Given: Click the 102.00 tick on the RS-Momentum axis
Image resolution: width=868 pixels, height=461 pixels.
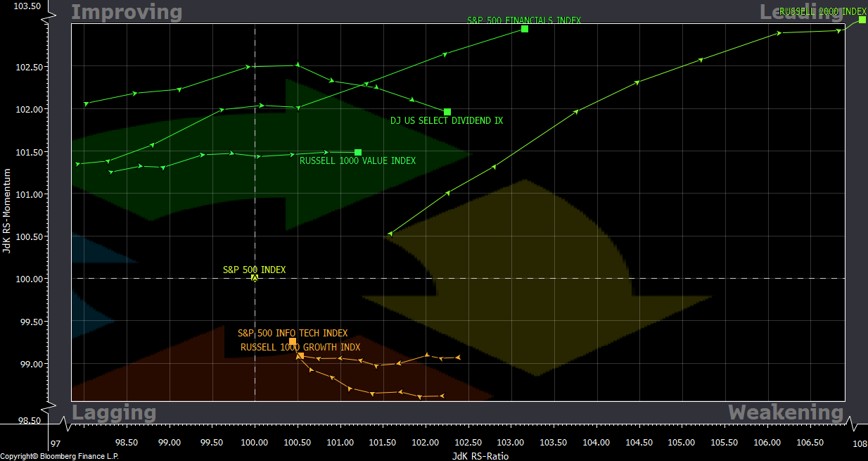Looking at the screenshot, I should [x=29, y=110].
